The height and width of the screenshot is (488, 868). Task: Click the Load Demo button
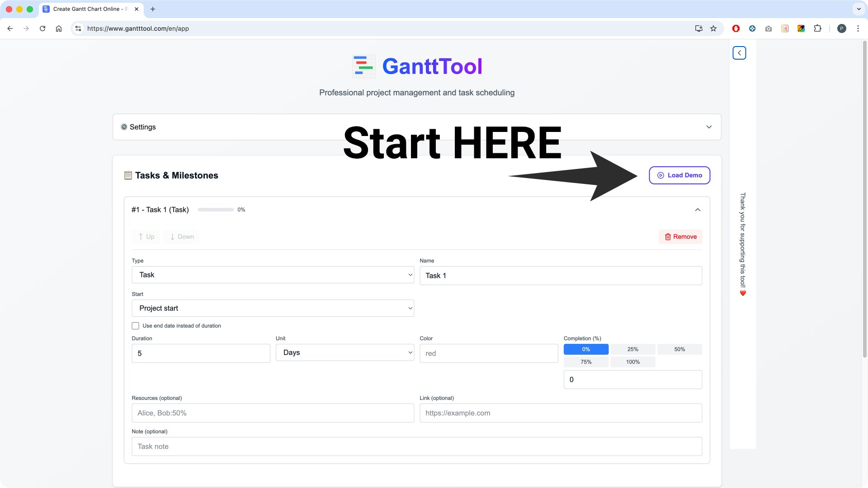(x=679, y=175)
